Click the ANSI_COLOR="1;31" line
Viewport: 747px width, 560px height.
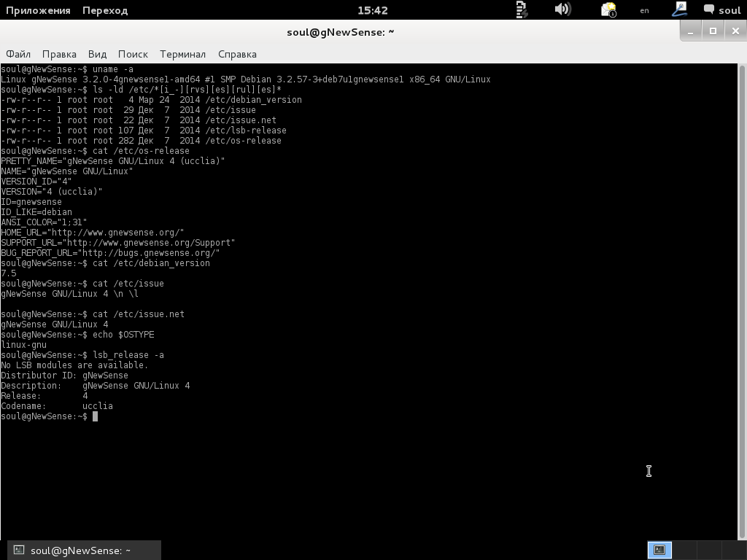[44, 222]
